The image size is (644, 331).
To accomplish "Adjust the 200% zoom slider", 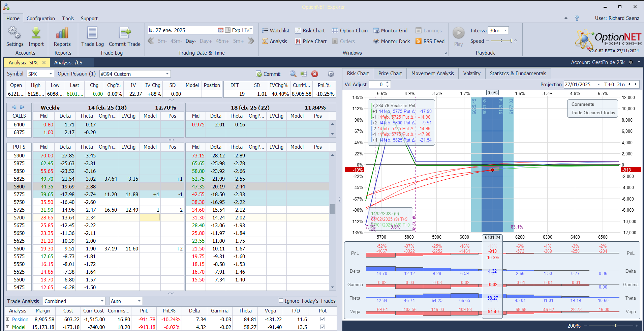I will point(610,326).
